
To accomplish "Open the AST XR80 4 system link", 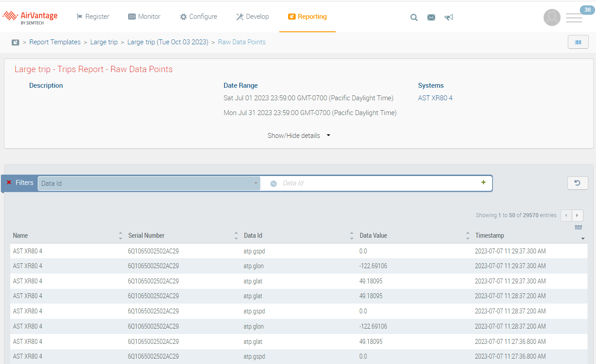I will pos(435,98).
